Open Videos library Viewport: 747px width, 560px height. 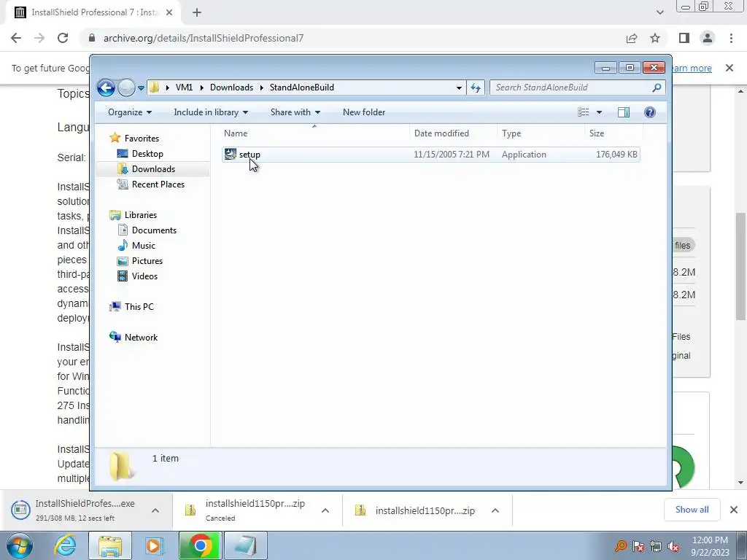coord(144,276)
